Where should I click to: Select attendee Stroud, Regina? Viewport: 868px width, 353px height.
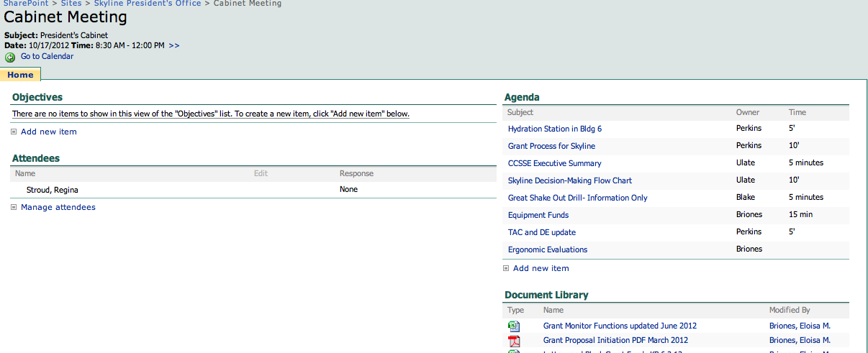coord(52,190)
